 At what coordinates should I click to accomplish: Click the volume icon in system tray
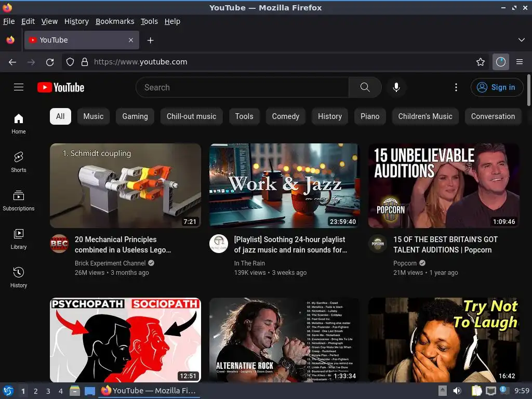point(457,391)
